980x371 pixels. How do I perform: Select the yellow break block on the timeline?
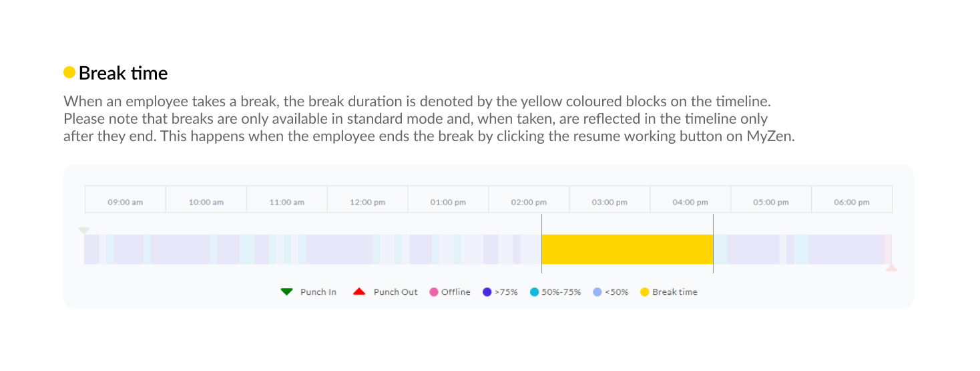point(628,249)
